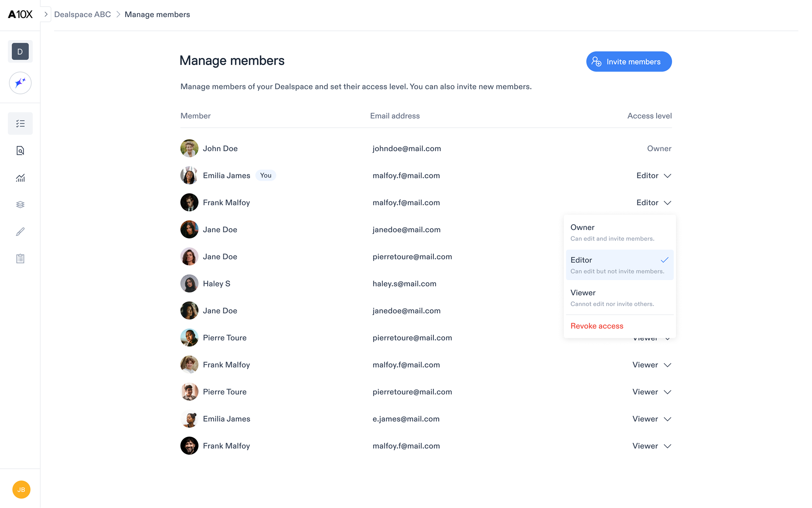The image size is (812, 508).
Task: Click Emilia James (You) avatar
Action: click(x=189, y=175)
